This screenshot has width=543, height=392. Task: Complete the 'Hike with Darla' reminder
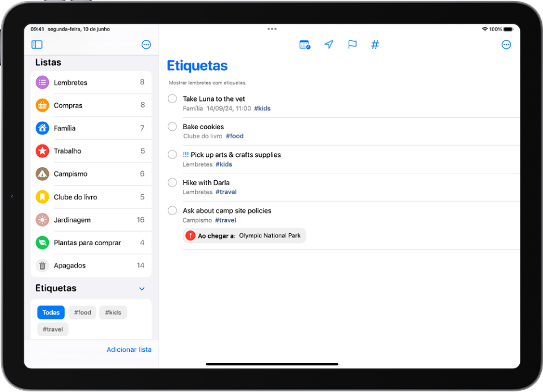(x=172, y=182)
